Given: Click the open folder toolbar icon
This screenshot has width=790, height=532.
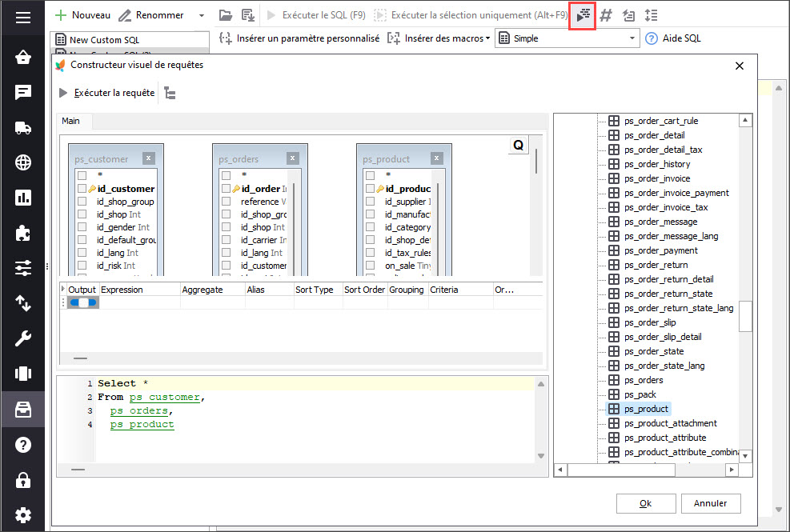Looking at the screenshot, I should click(x=225, y=15).
